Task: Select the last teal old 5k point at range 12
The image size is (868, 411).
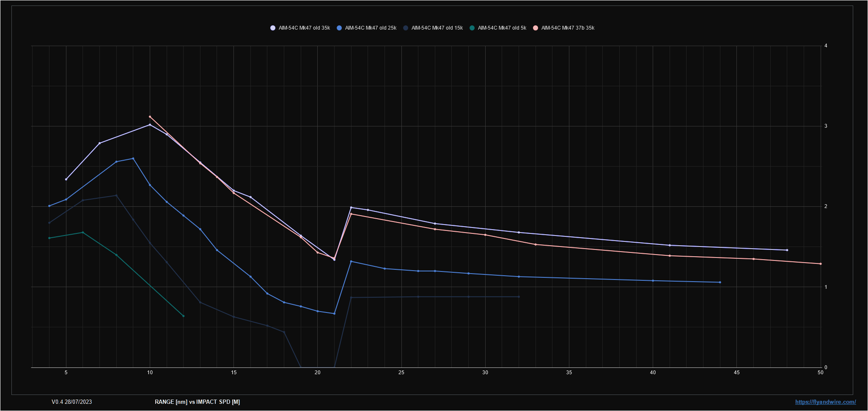Action: (183, 316)
